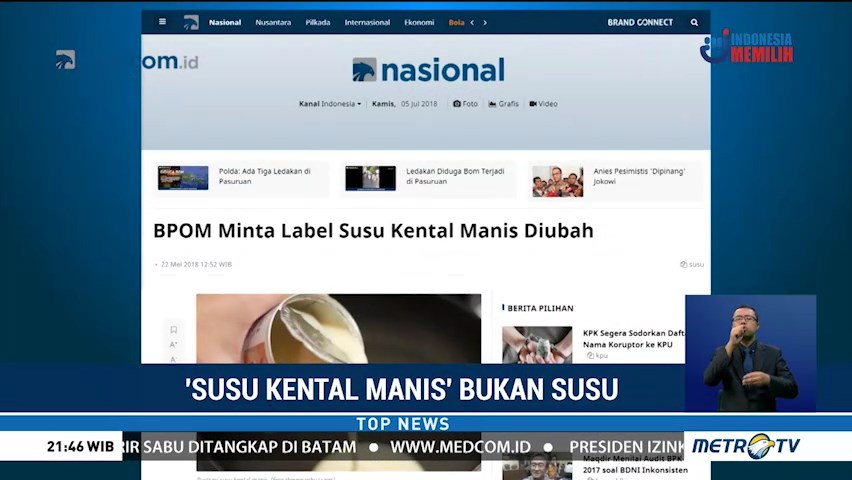Image resolution: width=852 pixels, height=480 pixels.
Task: Go to the Pilkada section
Action: tap(317, 22)
